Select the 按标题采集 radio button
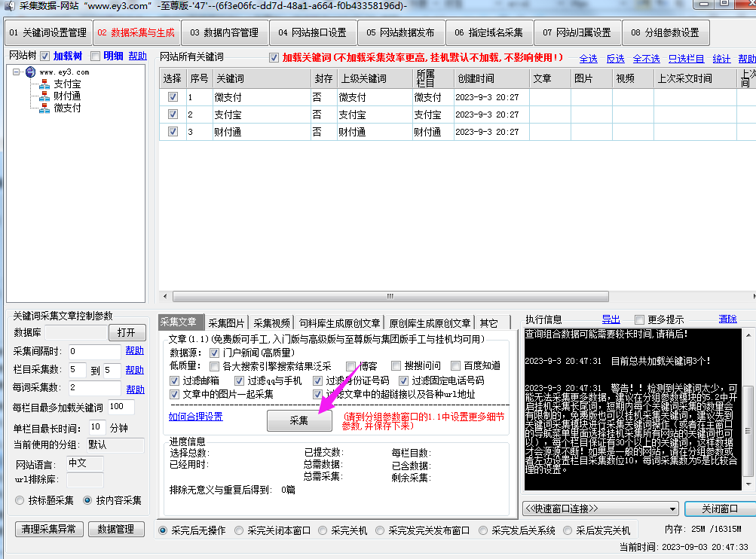 [20, 500]
